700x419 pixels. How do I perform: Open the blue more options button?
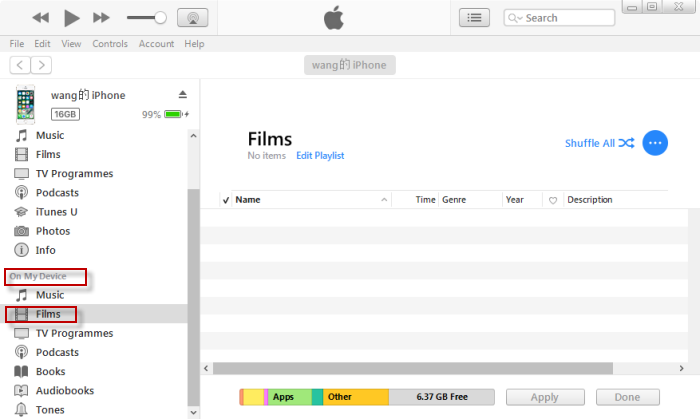[x=655, y=143]
